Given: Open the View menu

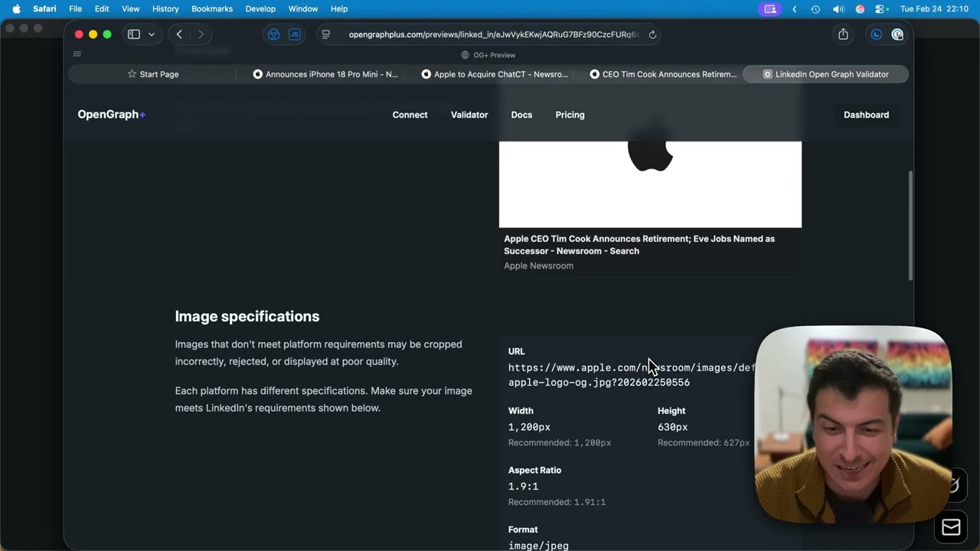Looking at the screenshot, I should tap(130, 9).
